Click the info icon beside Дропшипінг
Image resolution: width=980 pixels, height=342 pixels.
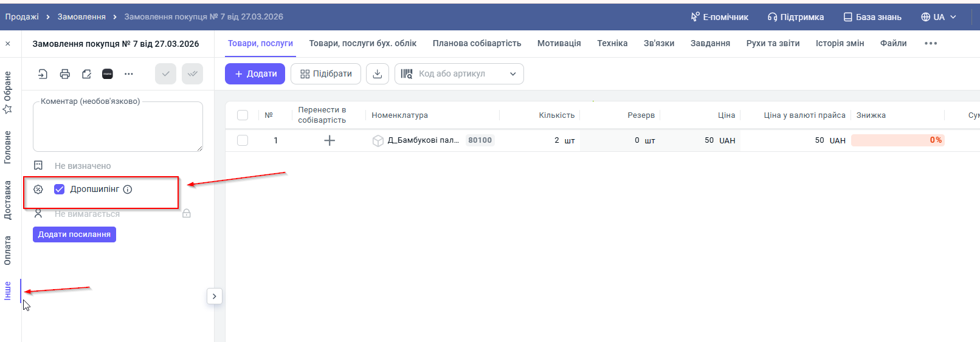pyautogui.click(x=128, y=190)
